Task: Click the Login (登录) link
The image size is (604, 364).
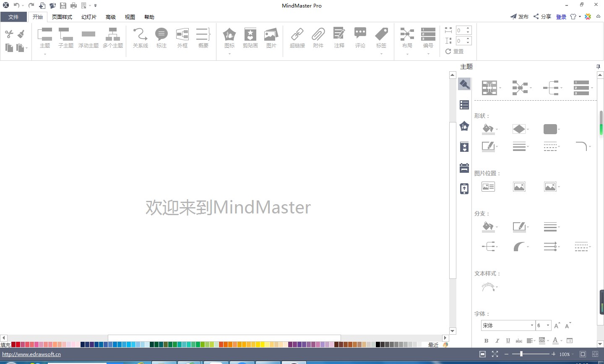Action: tap(561, 17)
